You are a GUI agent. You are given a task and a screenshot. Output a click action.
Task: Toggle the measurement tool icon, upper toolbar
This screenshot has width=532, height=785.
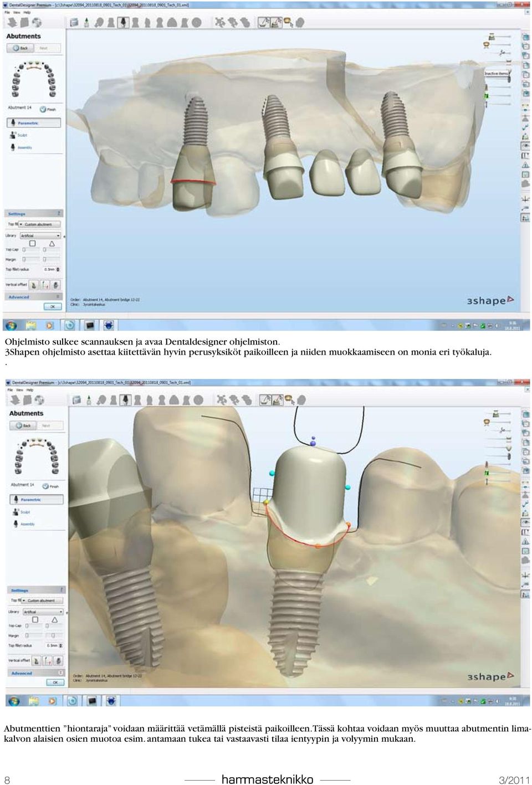pos(276,23)
